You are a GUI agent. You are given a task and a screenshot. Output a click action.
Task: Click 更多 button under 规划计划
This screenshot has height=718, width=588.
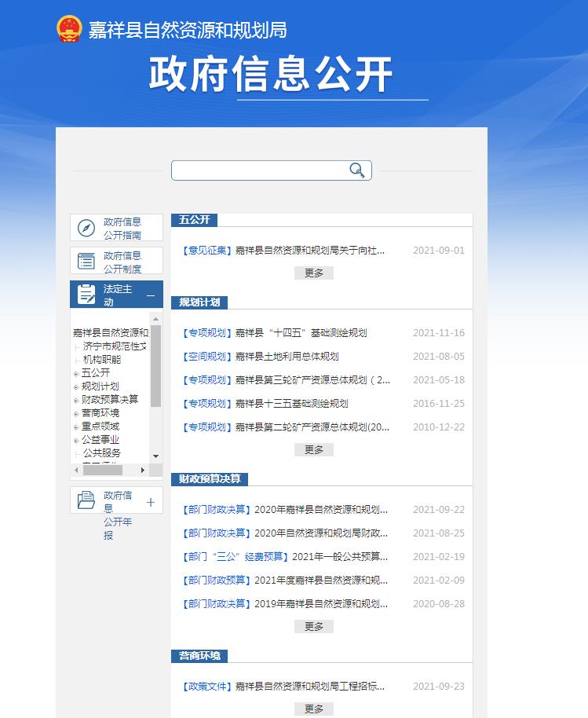(314, 449)
